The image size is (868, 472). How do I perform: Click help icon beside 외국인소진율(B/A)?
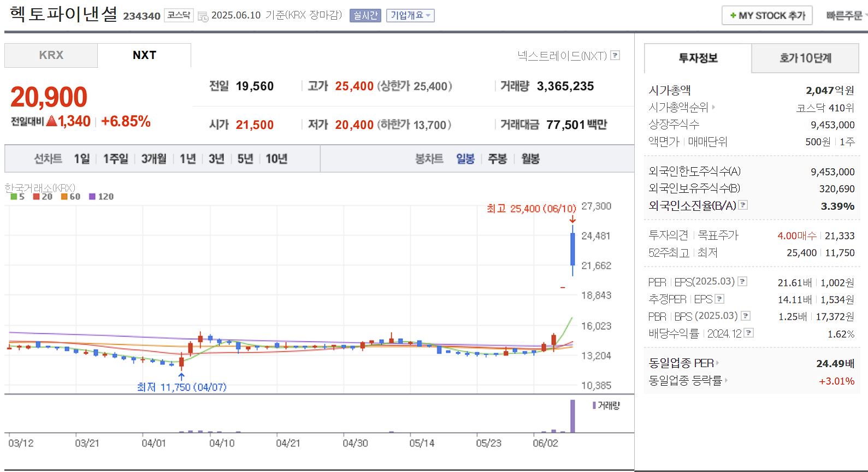[743, 205]
